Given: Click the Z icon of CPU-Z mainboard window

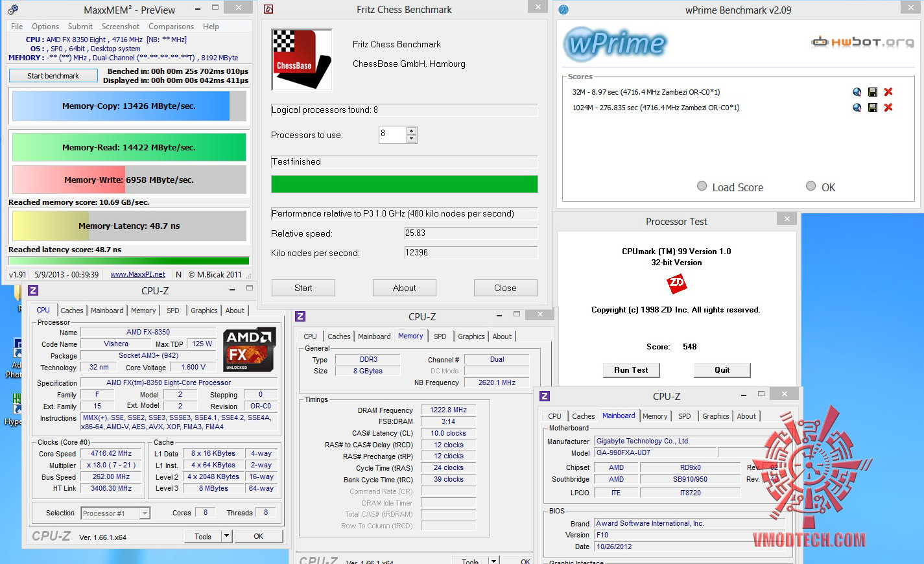Looking at the screenshot, I should tap(545, 396).
